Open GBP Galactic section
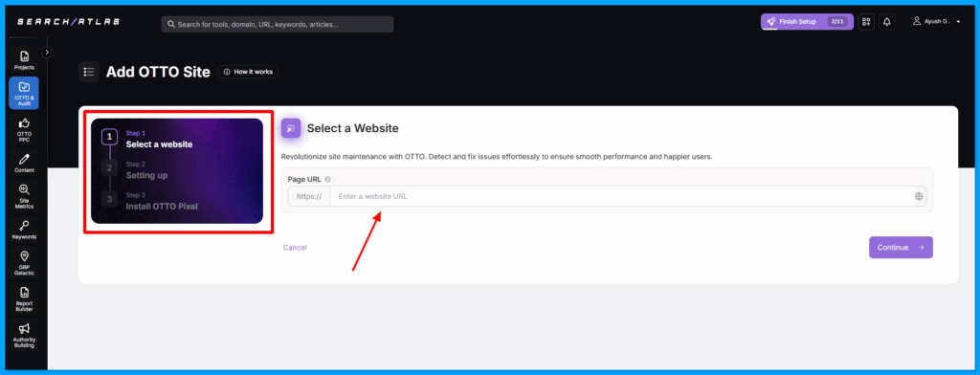The height and width of the screenshot is (375, 980). (x=24, y=263)
